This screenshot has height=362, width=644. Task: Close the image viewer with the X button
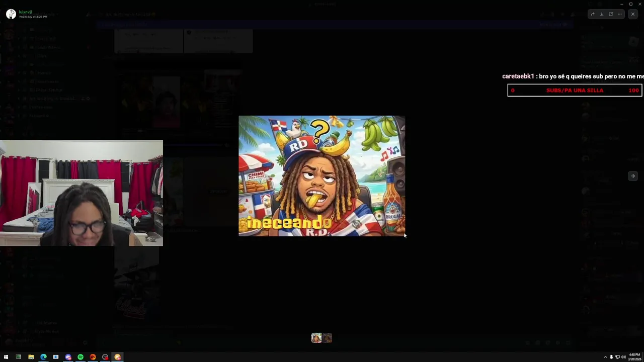[633, 14]
